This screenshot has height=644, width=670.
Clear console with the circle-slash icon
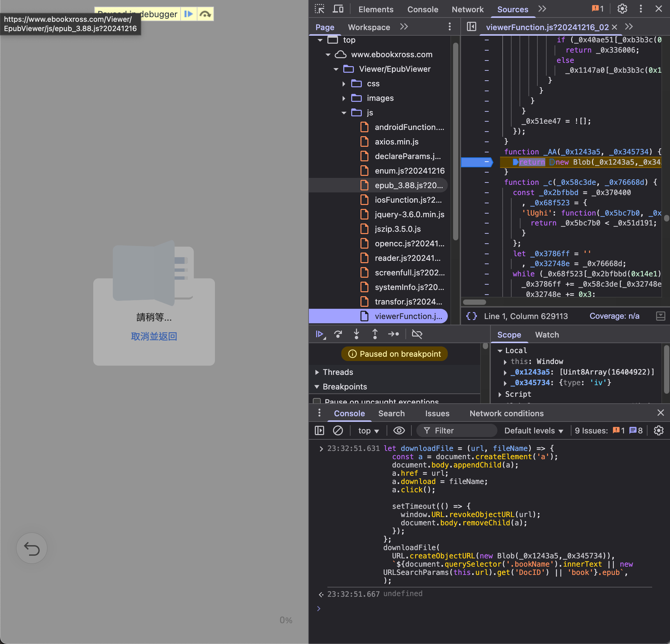[338, 430]
